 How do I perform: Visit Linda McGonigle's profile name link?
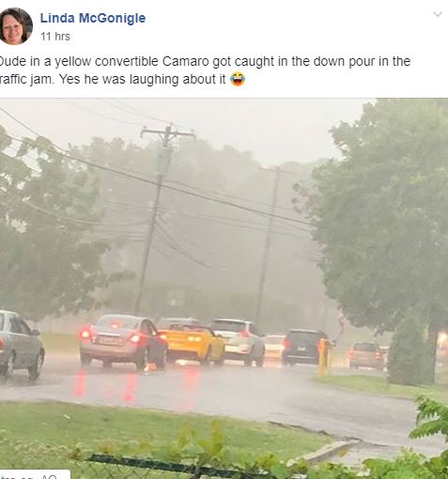[x=93, y=18]
